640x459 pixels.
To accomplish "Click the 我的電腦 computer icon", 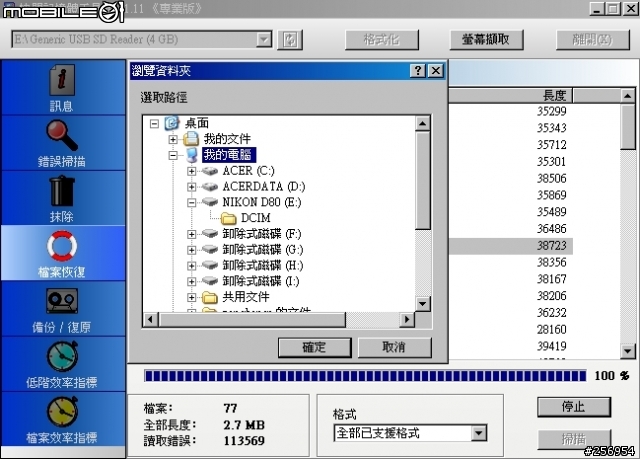I will [191, 155].
